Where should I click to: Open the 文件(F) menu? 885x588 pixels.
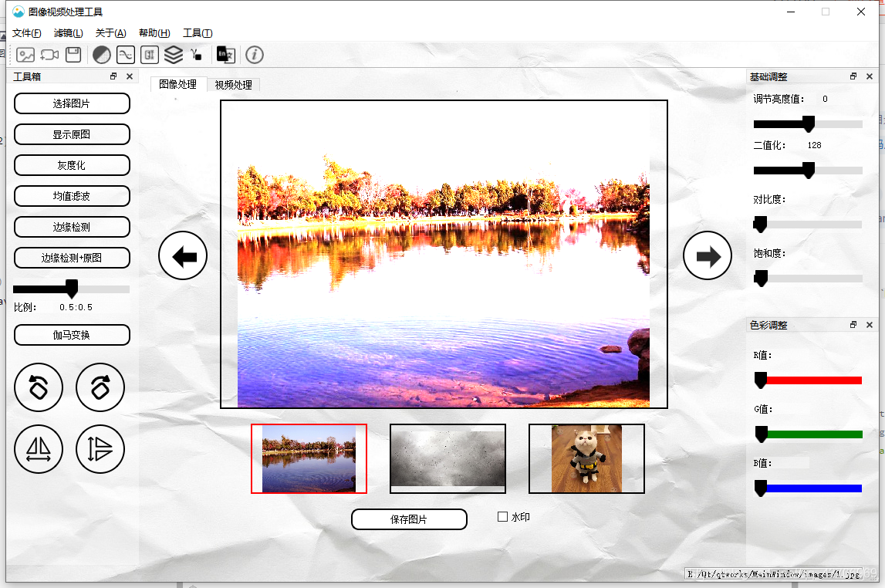coord(26,33)
